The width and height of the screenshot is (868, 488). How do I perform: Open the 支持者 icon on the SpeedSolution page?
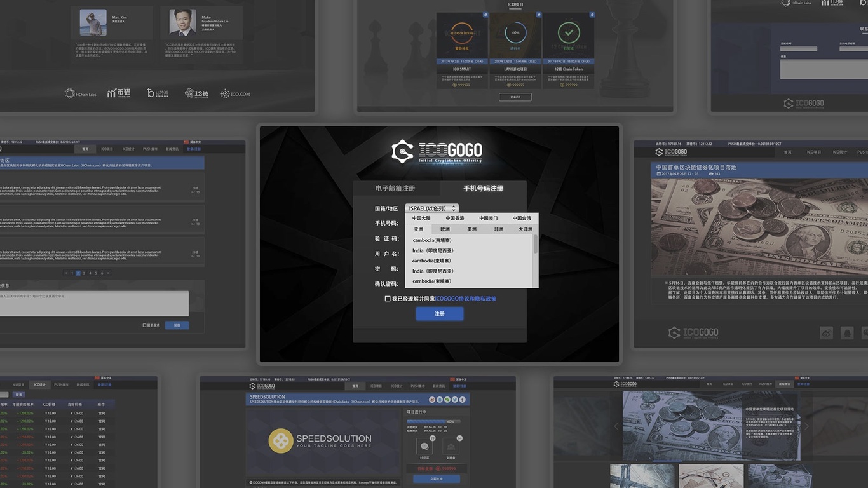pyautogui.click(x=451, y=446)
